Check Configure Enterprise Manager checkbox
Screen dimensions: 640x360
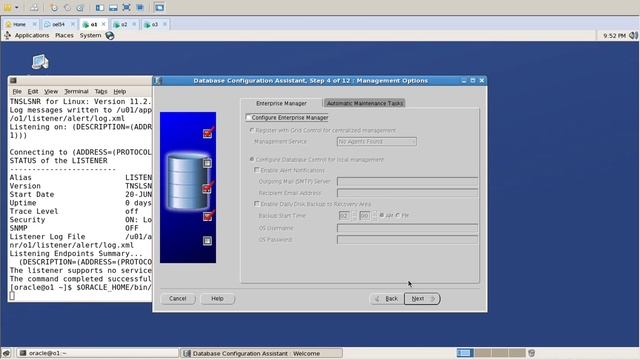(x=249, y=118)
